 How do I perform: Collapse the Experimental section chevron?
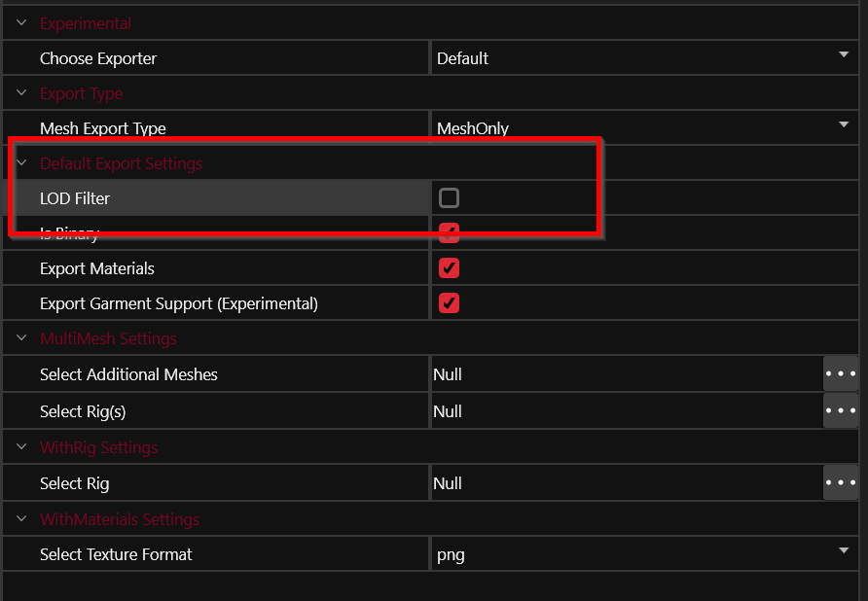click(x=21, y=23)
